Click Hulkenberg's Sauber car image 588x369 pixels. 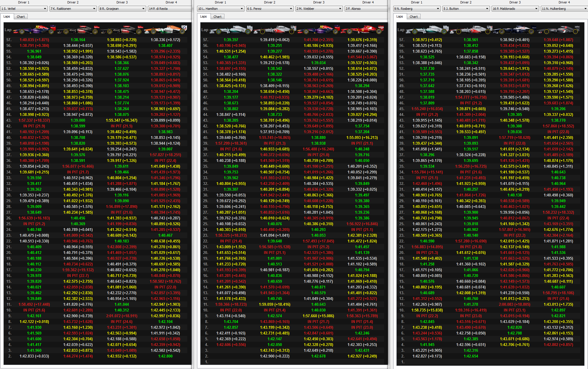pyautogui.click(x=558, y=30)
